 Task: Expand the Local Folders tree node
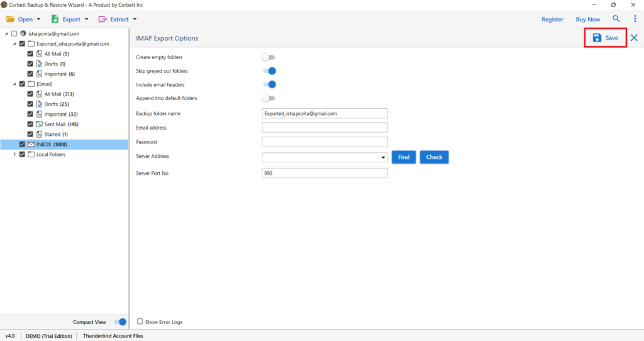pyautogui.click(x=15, y=154)
